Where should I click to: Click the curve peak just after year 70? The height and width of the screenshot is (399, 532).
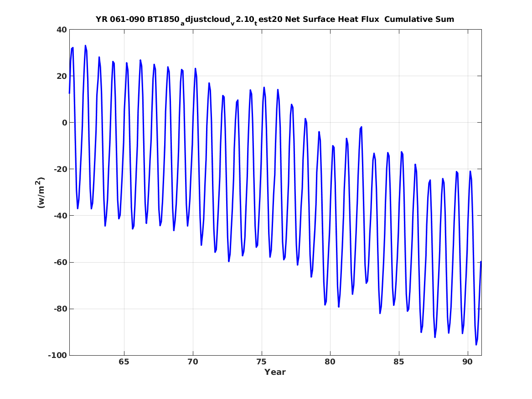(195, 68)
